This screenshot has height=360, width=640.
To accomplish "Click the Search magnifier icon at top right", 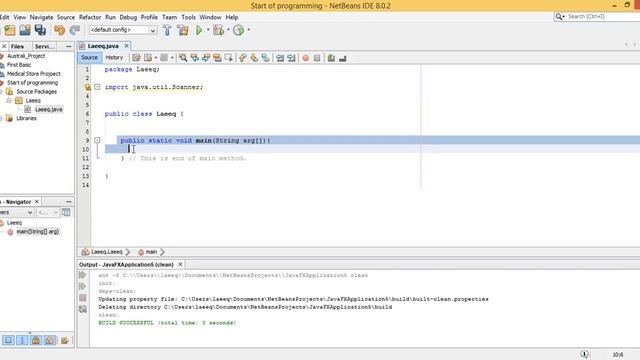I will coord(559,16).
